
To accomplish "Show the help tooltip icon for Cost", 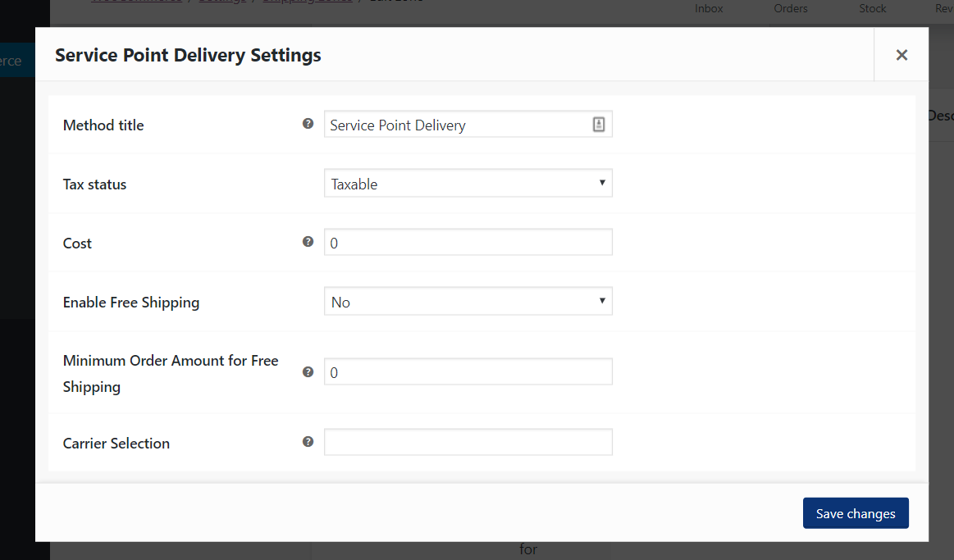I will (x=308, y=242).
